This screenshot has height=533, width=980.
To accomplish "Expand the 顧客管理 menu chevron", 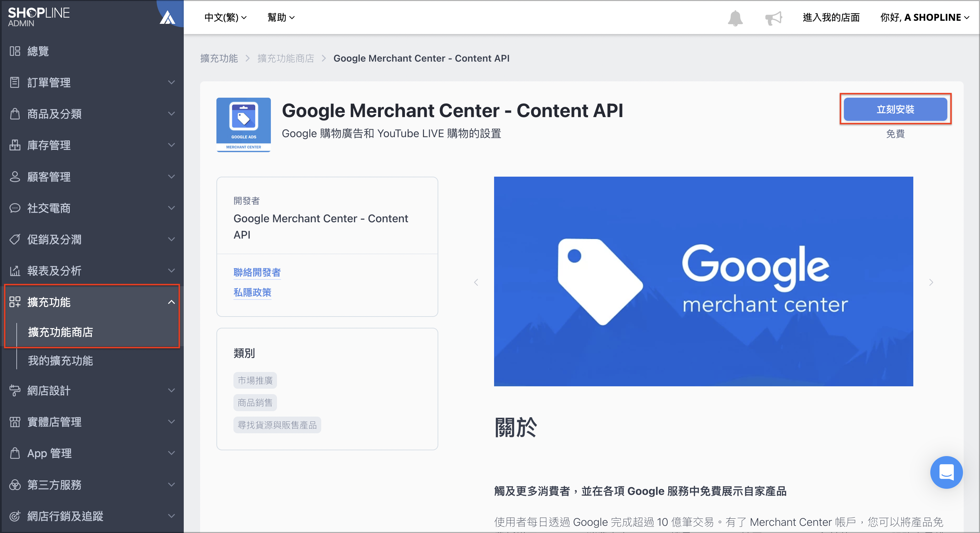I will pyautogui.click(x=171, y=177).
